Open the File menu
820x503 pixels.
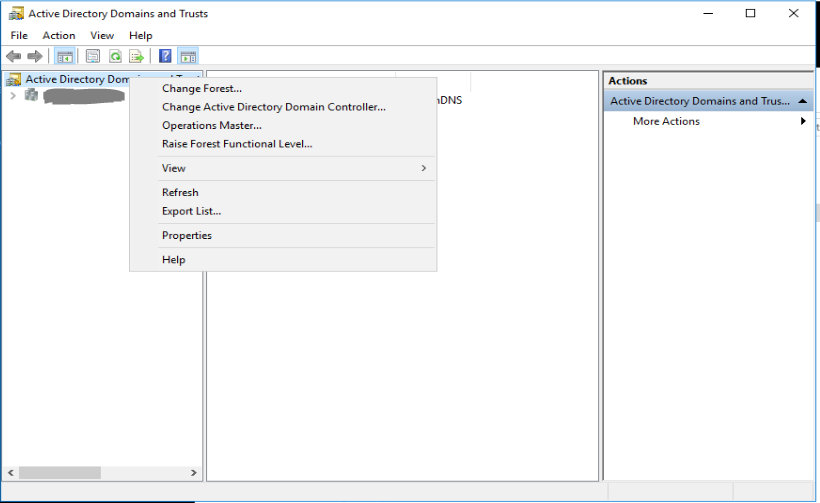[x=19, y=36]
